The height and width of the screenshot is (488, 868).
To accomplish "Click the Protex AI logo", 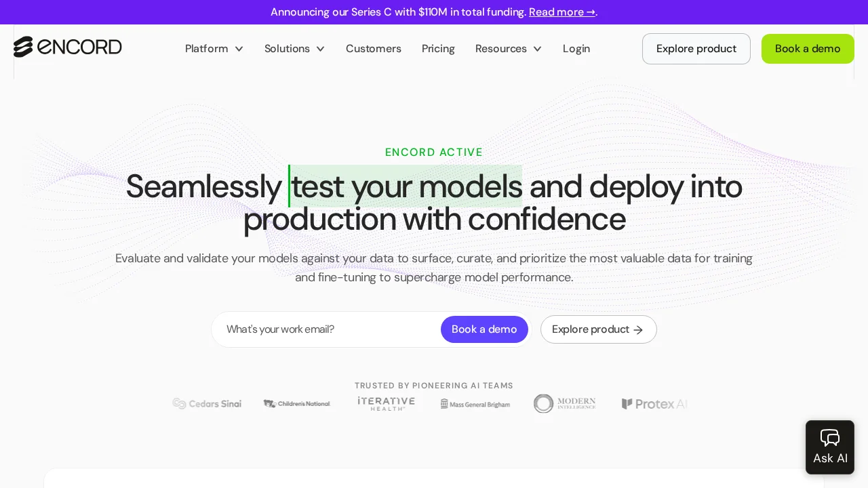I will 654,403.
